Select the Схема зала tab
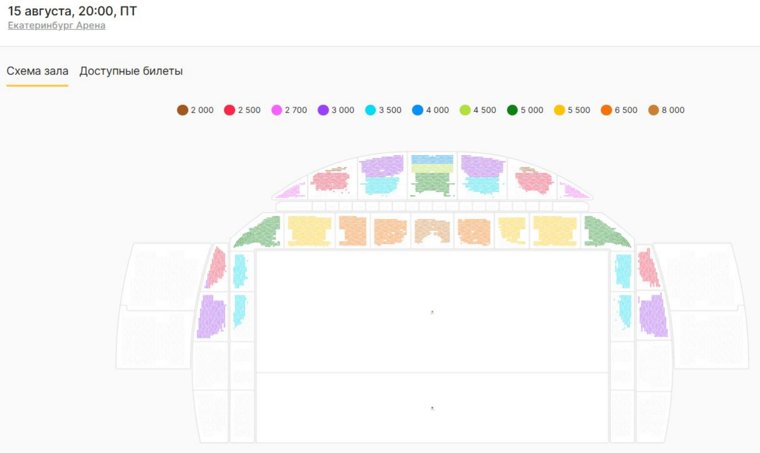Screen dimensions: 760x453 (37, 71)
